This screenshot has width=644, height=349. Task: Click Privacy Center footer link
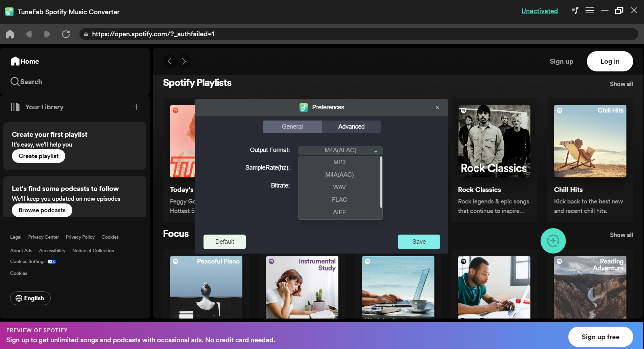click(x=44, y=237)
